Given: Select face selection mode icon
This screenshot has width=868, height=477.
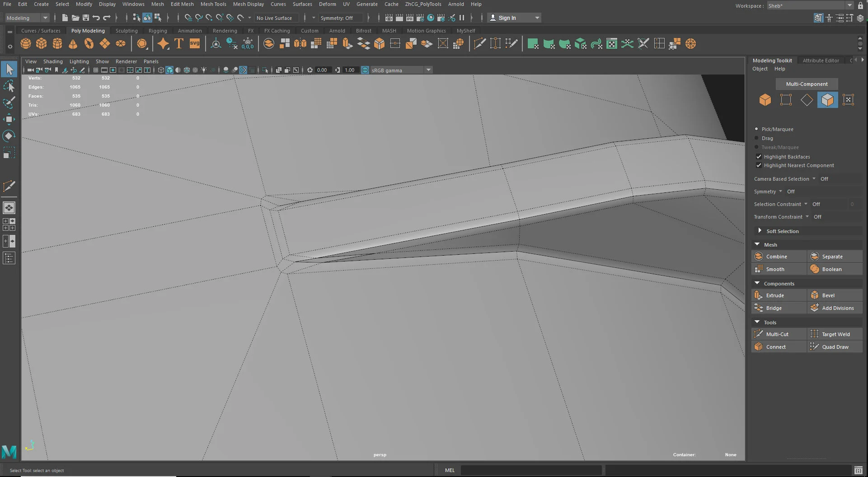Looking at the screenshot, I should click(x=827, y=100).
